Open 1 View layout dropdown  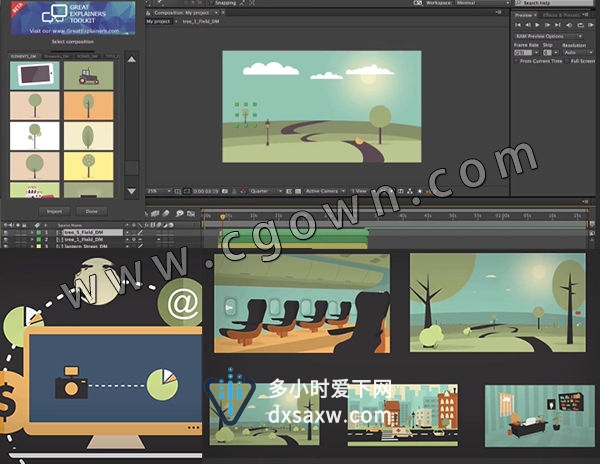click(x=362, y=191)
